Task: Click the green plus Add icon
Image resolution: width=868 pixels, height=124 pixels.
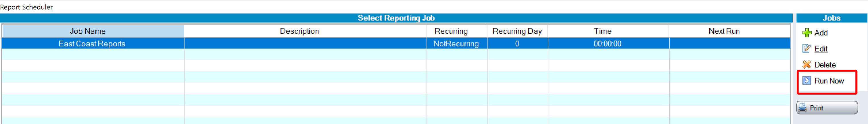Action: pos(807,33)
